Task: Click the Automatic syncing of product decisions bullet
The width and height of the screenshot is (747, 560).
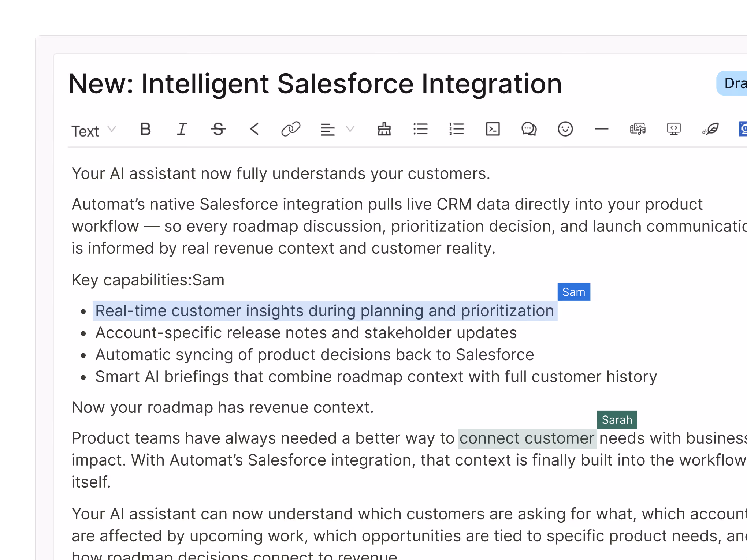Action: click(x=315, y=355)
